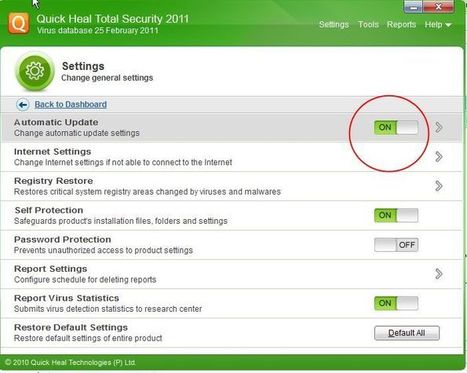Expand the Registry Restore chevron arrow
467x373 pixels.
pyautogui.click(x=439, y=186)
